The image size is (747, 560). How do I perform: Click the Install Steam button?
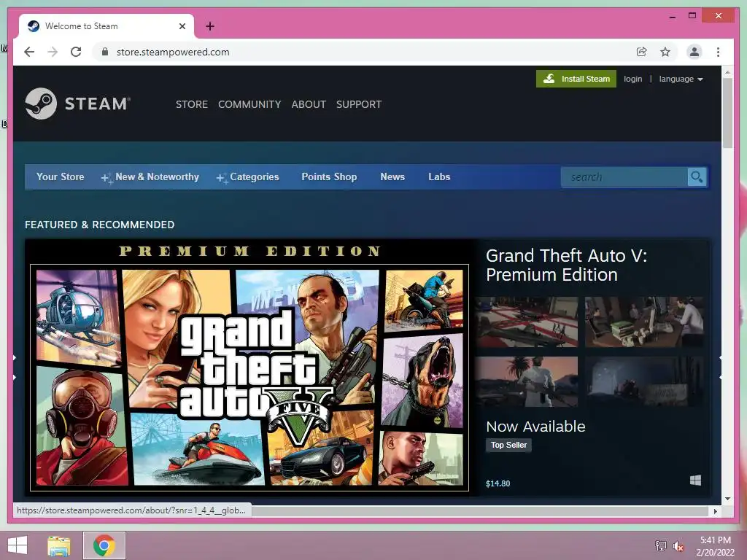click(576, 79)
